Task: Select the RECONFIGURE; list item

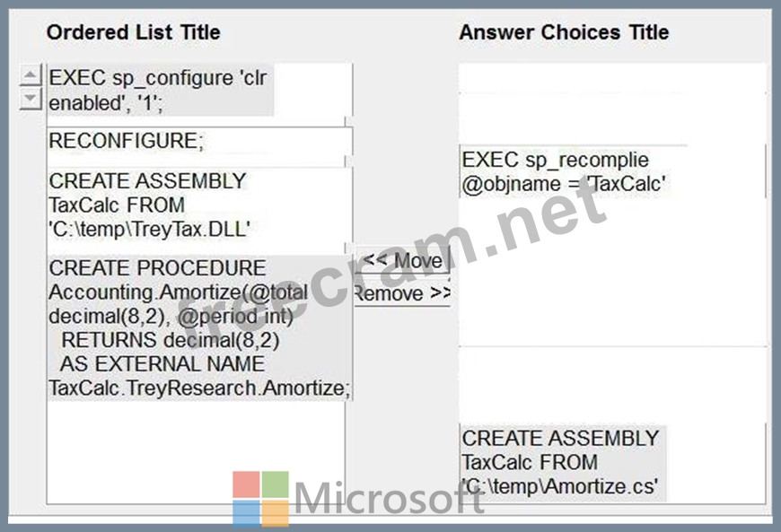Action: 199,142
